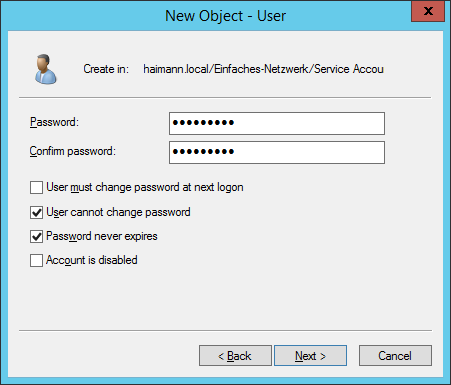Click the 'User cannot change password' label text

click(x=118, y=212)
